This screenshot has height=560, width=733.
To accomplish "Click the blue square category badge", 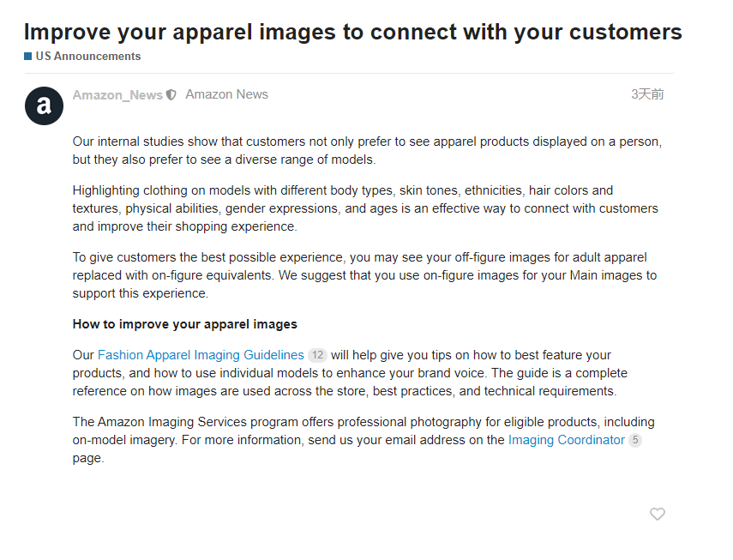I will (x=28, y=57).
